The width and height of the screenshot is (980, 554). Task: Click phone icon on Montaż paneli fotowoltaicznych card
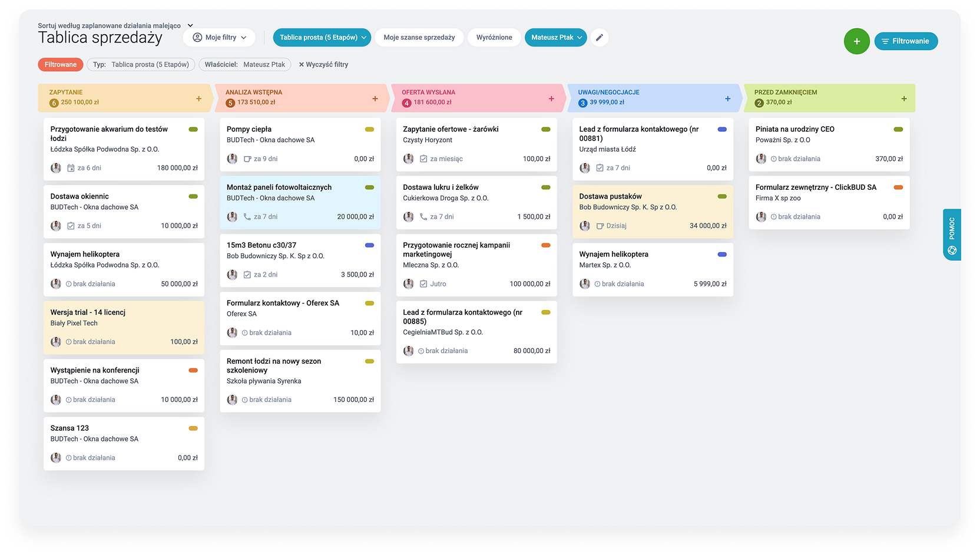click(247, 217)
